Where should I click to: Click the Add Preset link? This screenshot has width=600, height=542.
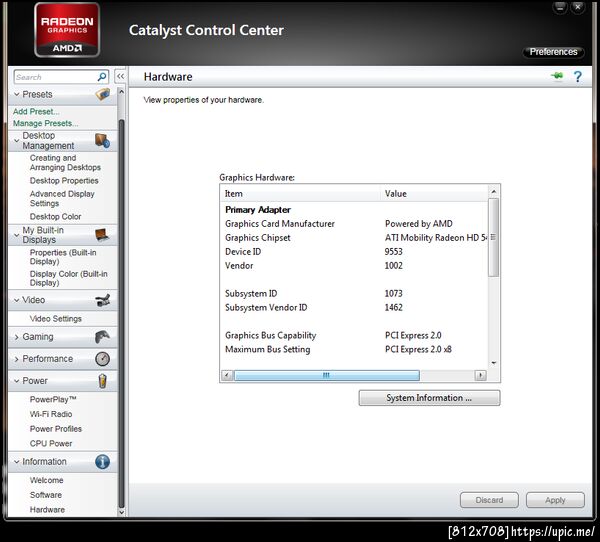point(36,111)
